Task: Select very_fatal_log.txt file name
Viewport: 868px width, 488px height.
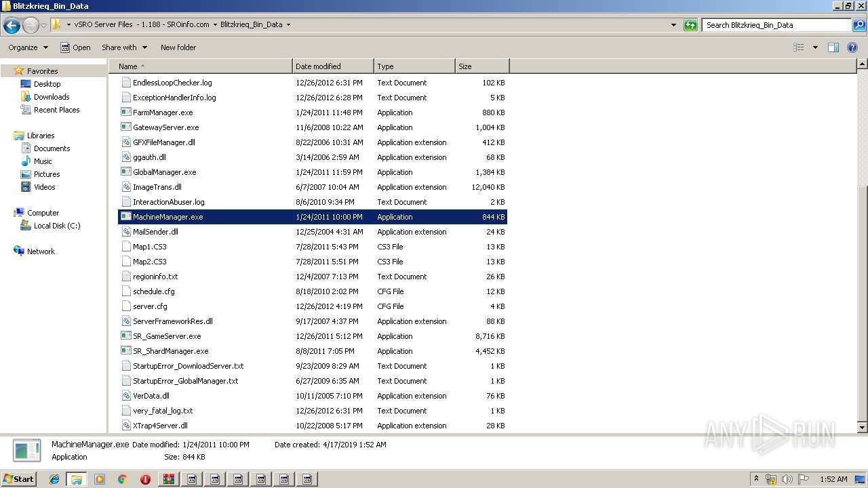Action: [163, 411]
